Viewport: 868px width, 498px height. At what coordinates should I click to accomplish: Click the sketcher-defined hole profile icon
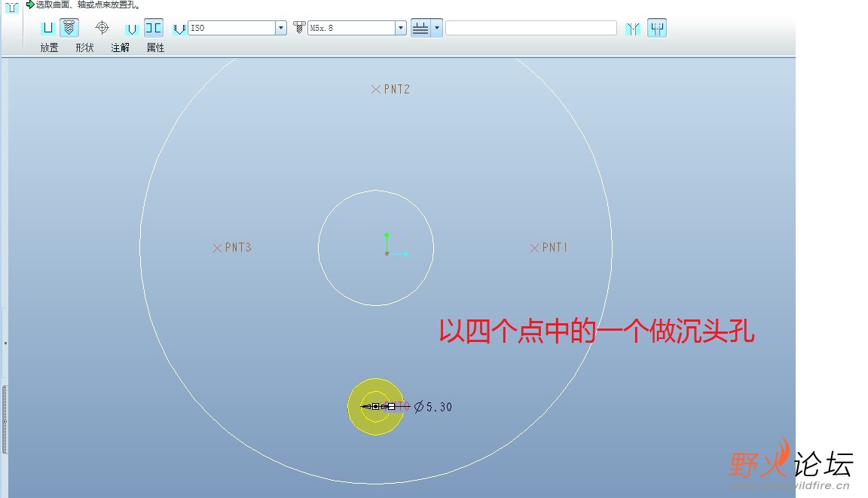click(x=102, y=28)
